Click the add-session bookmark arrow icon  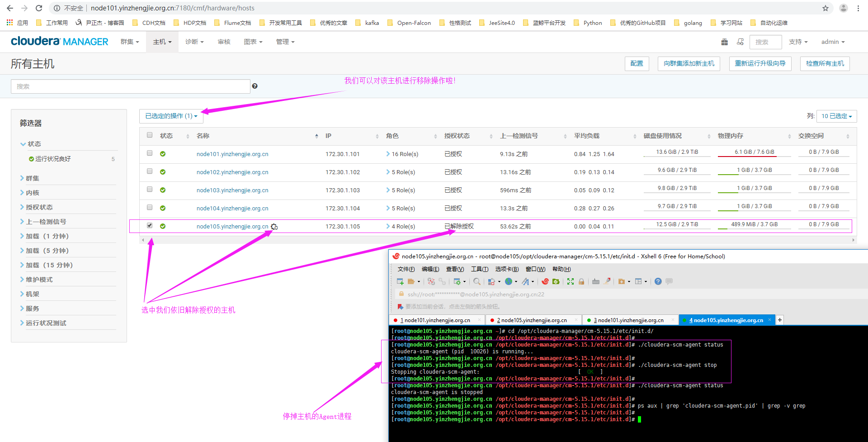400,307
